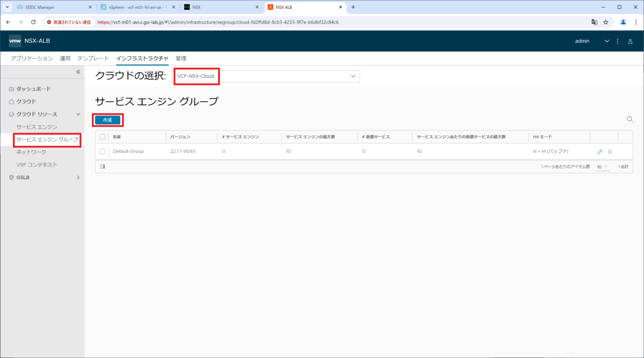Open the vertical three-dot menu in header
Screen dimensions: 644x358
618,41
